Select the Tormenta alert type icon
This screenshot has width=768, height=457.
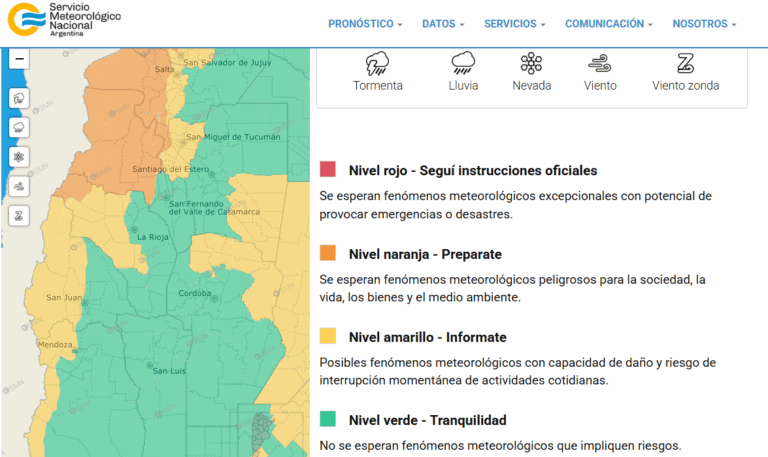[x=377, y=64]
